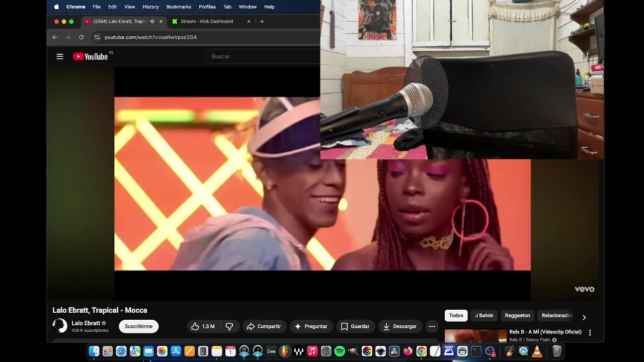644x362 pixels.
Task: Open the Apple menu
Action: [56, 7]
